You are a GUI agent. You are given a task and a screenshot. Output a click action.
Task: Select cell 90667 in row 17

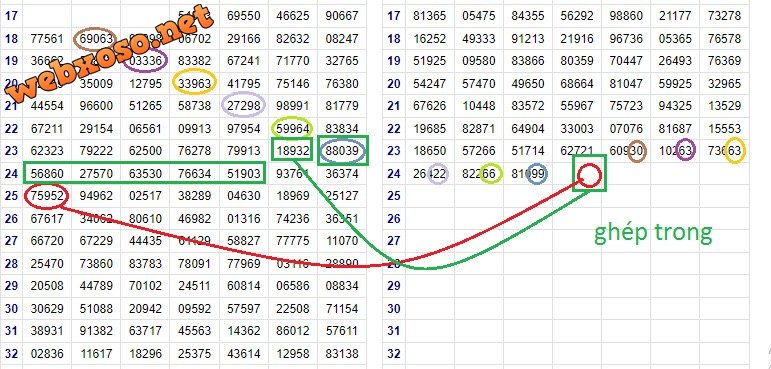342,16
